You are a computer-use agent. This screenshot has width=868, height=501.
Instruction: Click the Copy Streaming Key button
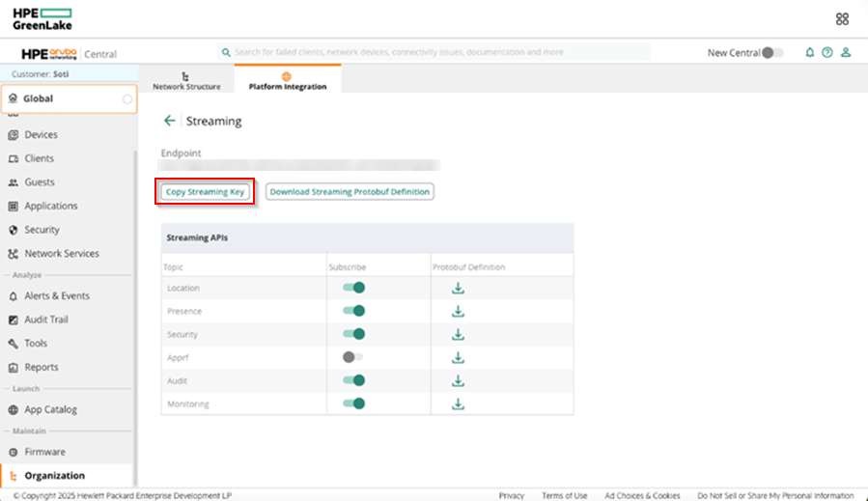205,191
